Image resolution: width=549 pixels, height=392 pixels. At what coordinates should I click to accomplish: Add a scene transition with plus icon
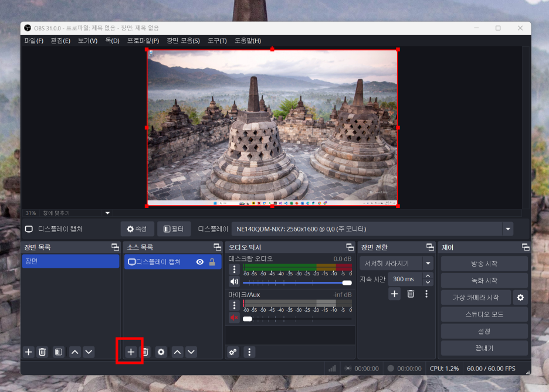(x=394, y=294)
